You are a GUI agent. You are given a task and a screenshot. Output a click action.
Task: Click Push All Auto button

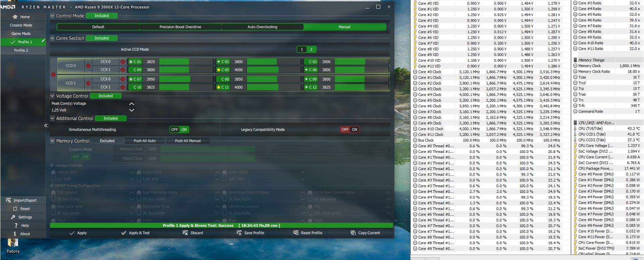pos(145,141)
